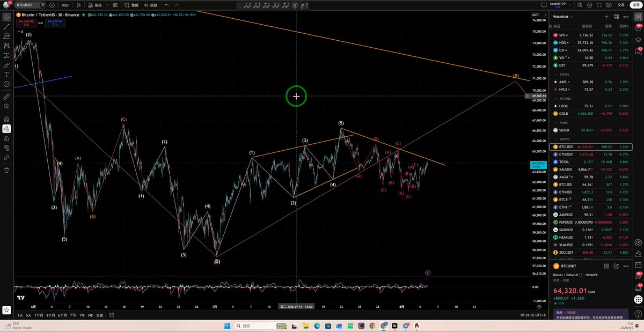Toggle hide-all-drawings eye icon in left toolbar
This screenshot has width=644, height=332.
pyautogui.click(x=6, y=147)
